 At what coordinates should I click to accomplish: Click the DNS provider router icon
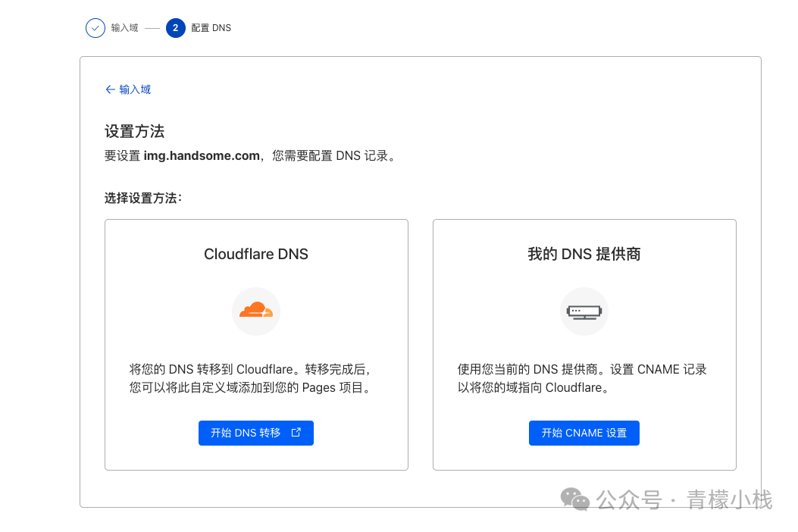pyautogui.click(x=584, y=311)
